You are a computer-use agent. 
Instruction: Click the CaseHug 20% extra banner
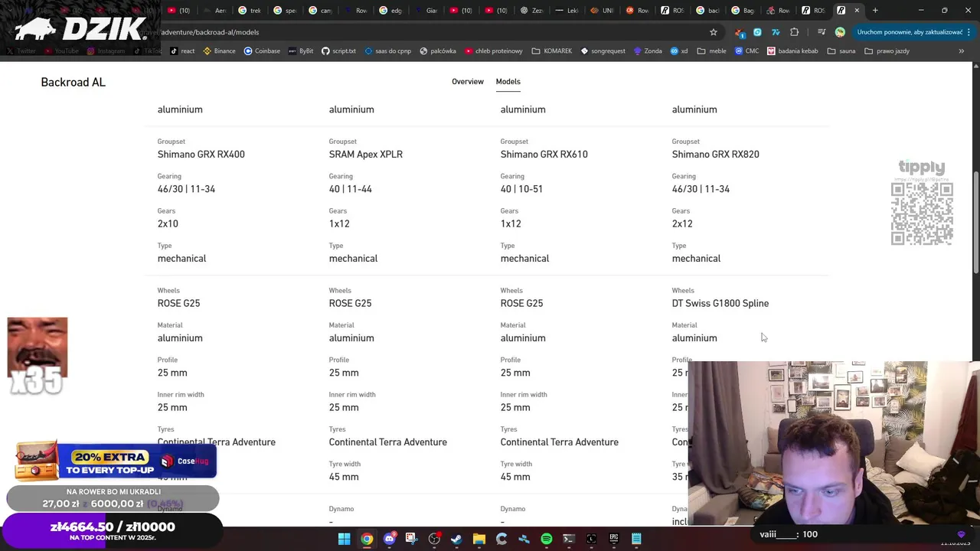click(115, 461)
